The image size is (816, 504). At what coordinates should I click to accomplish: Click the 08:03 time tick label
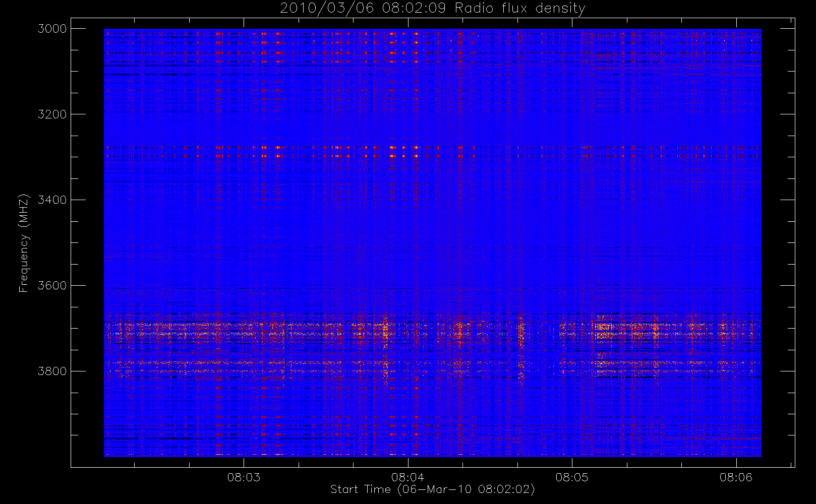pyautogui.click(x=244, y=477)
